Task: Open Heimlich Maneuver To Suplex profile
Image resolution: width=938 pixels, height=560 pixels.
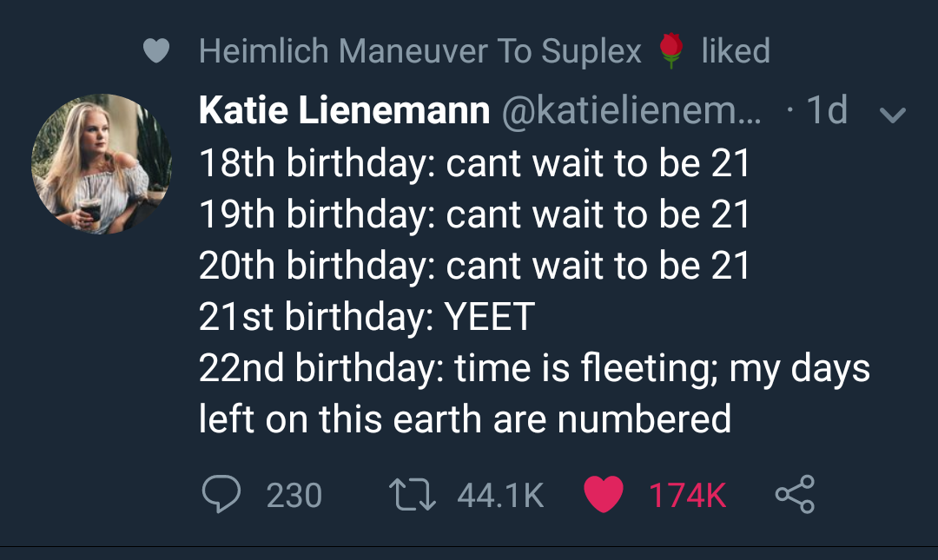Action: click(x=419, y=51)
